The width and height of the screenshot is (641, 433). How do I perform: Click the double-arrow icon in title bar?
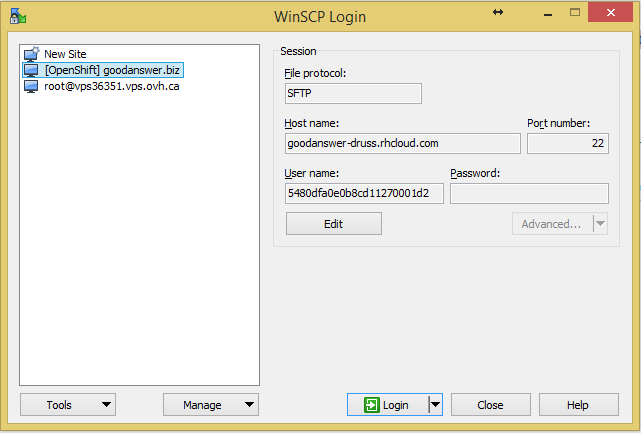[x=498, y=12]
